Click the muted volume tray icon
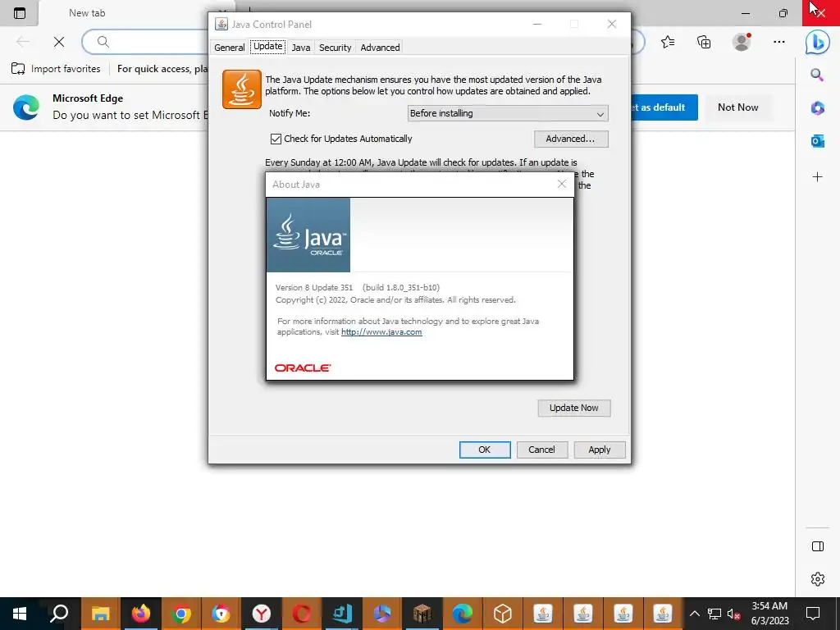840x630 pixels. click(x=734, y=614)
